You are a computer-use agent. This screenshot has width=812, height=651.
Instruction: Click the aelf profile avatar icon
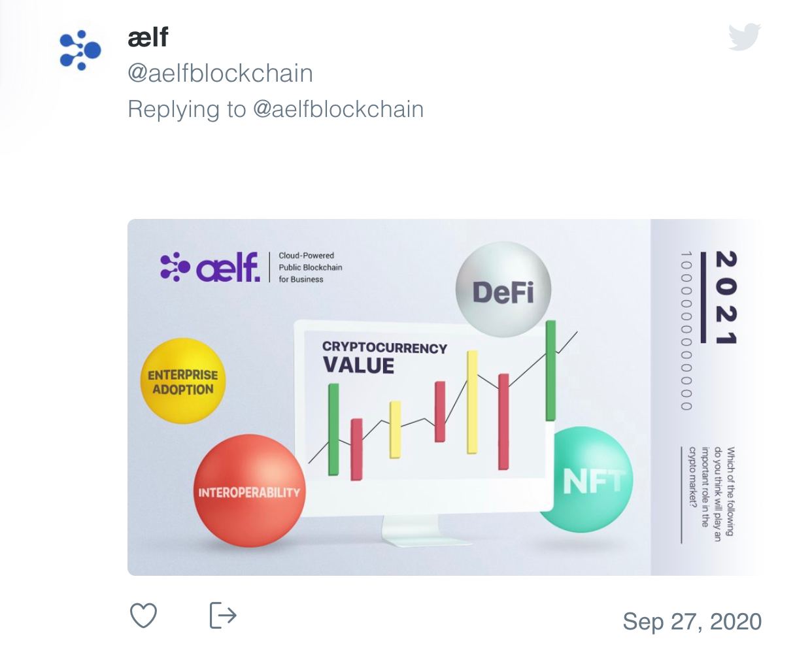point(80,50)
